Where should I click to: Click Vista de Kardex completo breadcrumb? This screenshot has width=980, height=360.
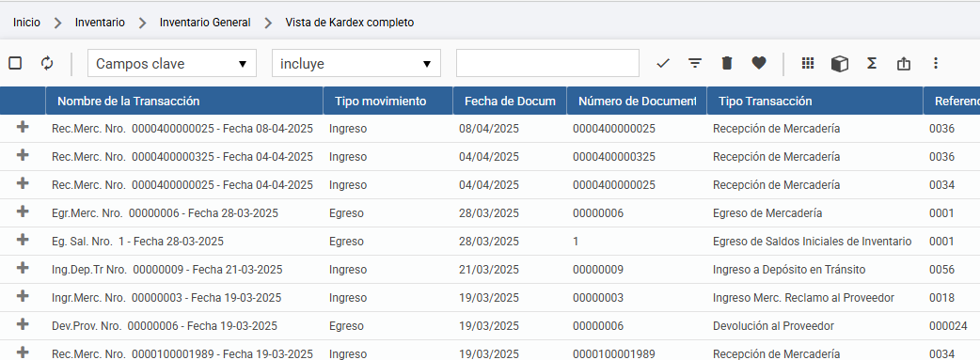click(349, 23)
